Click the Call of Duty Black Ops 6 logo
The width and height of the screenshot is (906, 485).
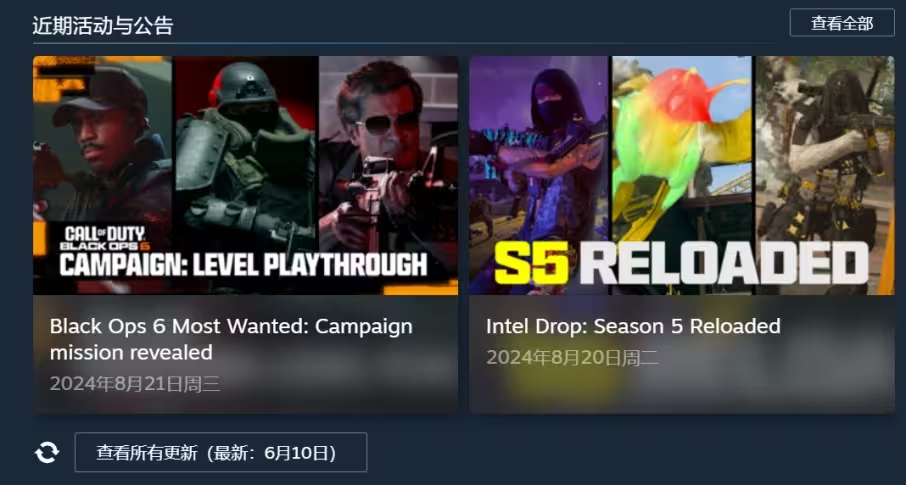tap(104, 239)
